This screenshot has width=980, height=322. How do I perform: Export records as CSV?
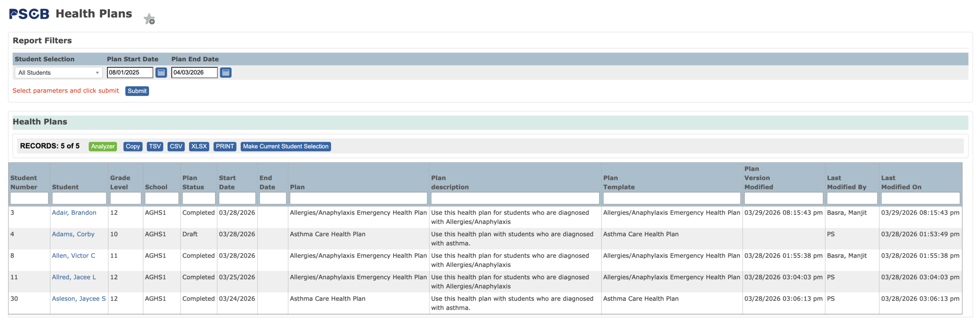coord(176,146)
